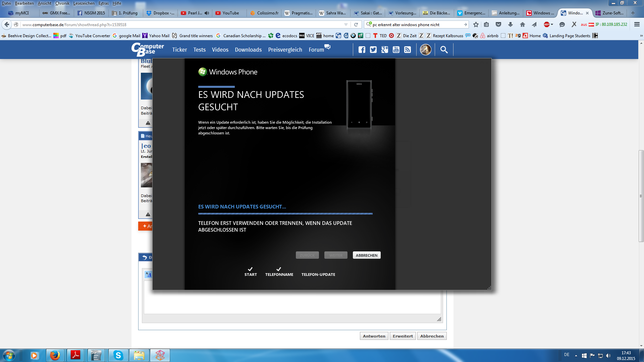
Task: Click Firefox home toolbar icon
Action: point(522,24)
